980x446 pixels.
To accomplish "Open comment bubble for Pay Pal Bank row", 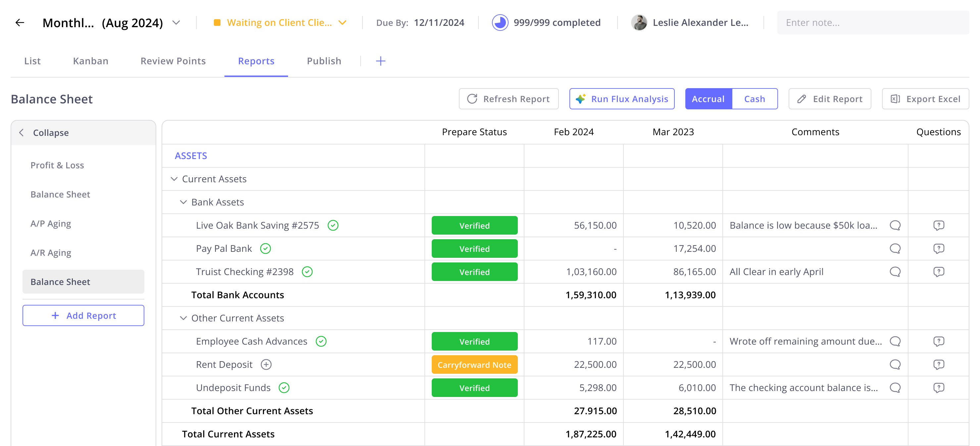I will pos(895,249).
